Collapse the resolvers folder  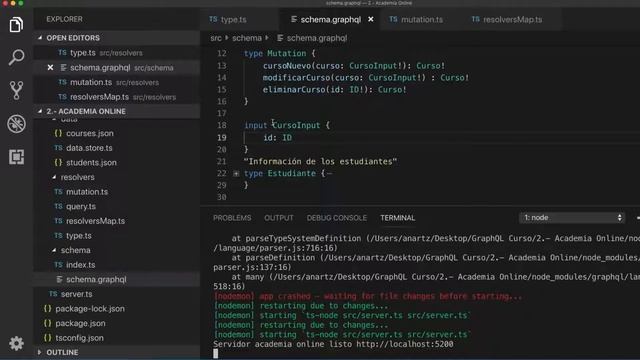click(x=77, y=177)
